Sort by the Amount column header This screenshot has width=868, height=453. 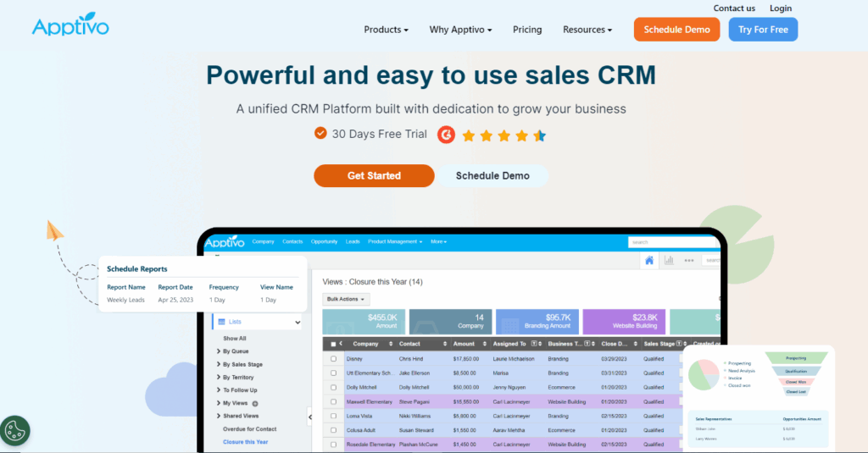coord(470,344)
